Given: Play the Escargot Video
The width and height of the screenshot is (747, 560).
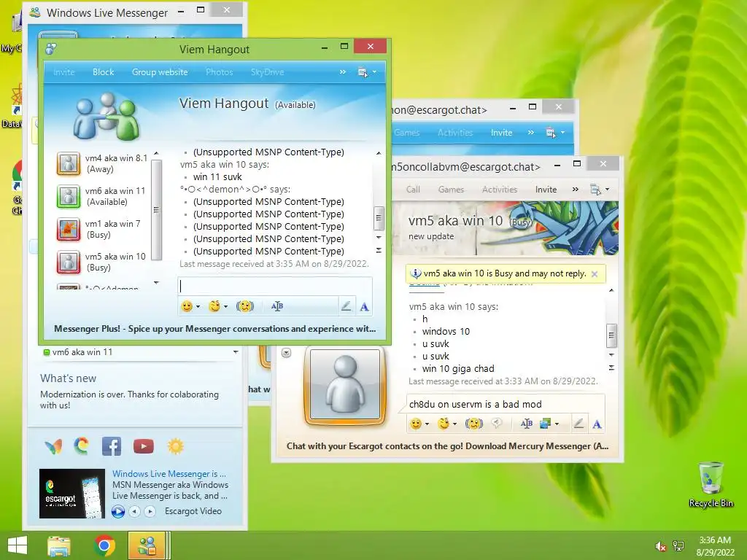Looking at the screenshot, I should tap(118, 511).
